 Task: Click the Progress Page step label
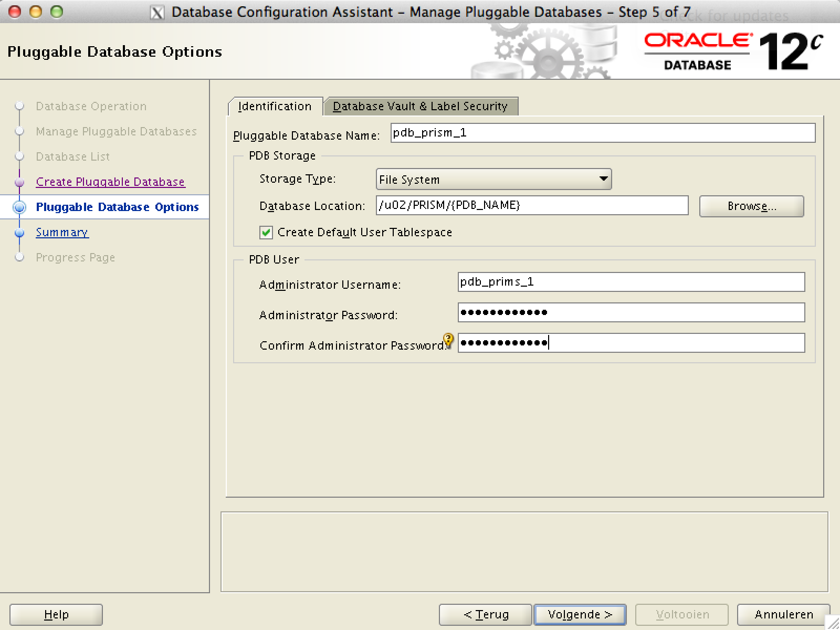(x=75, y=257)
